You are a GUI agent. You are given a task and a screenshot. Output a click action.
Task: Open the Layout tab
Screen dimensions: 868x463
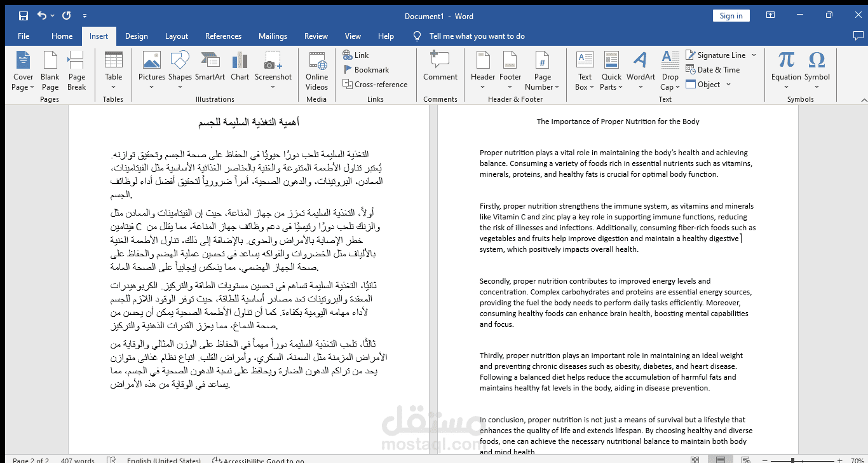(177, 36)
